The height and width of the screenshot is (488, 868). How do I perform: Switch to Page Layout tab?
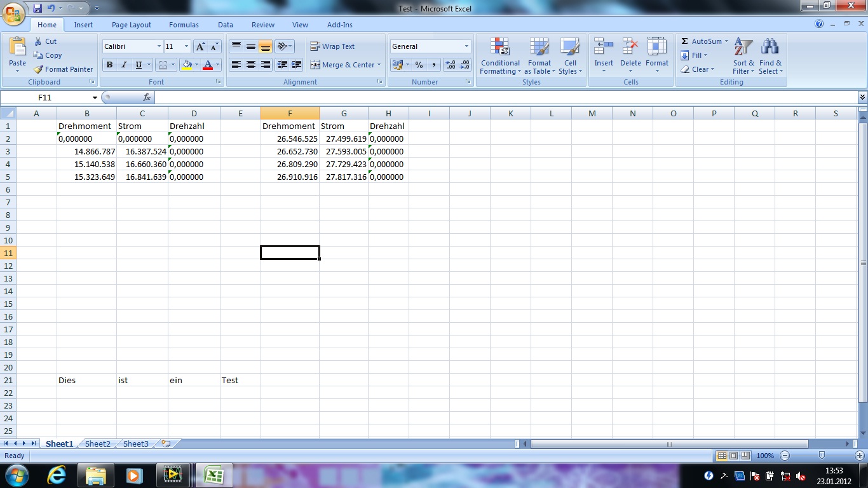pyautogui.click(x=132, y=25)
